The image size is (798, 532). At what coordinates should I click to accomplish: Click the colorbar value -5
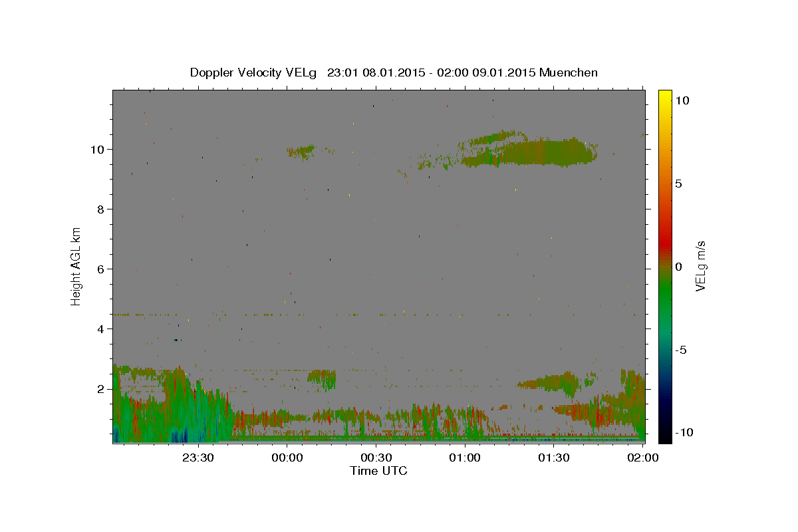681,350
